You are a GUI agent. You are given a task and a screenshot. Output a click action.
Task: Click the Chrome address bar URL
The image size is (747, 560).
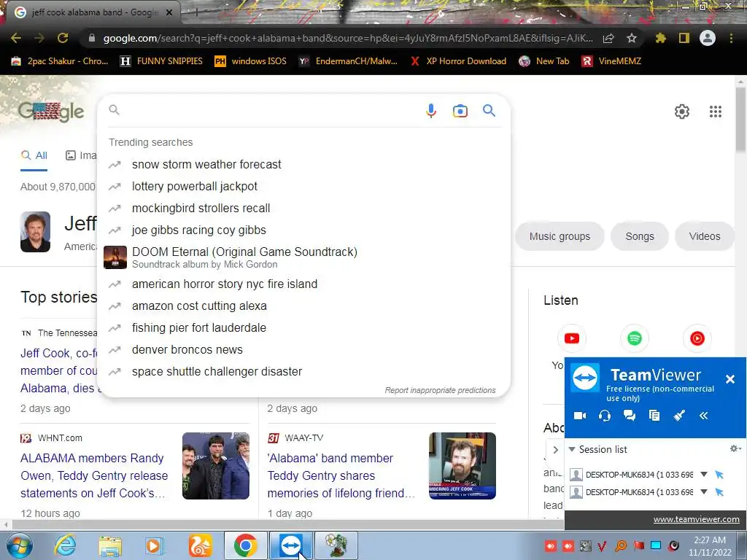pos(348,38)
